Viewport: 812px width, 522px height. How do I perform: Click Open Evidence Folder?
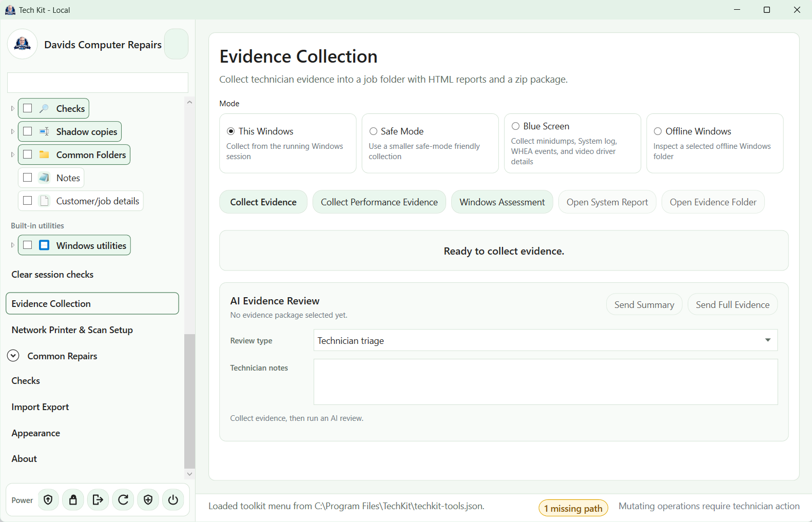[713, 202]
